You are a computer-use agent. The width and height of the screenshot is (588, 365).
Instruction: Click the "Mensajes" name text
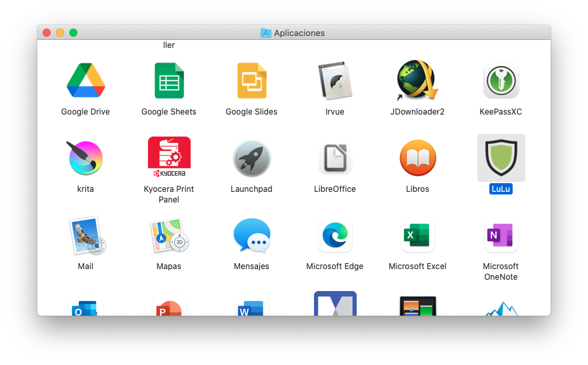click(251, 266)
